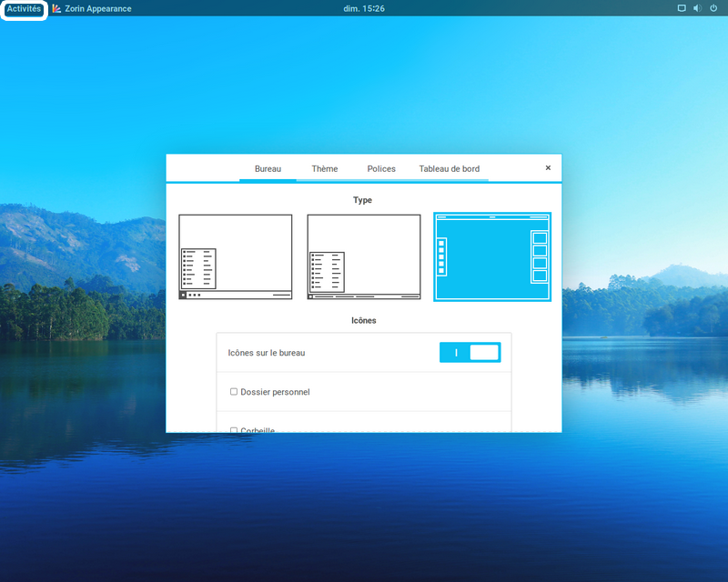Select the first desktop layout with small taskbar
Image resolution: width=728 pixels, height=582 pixels.
tap(235, 256)
